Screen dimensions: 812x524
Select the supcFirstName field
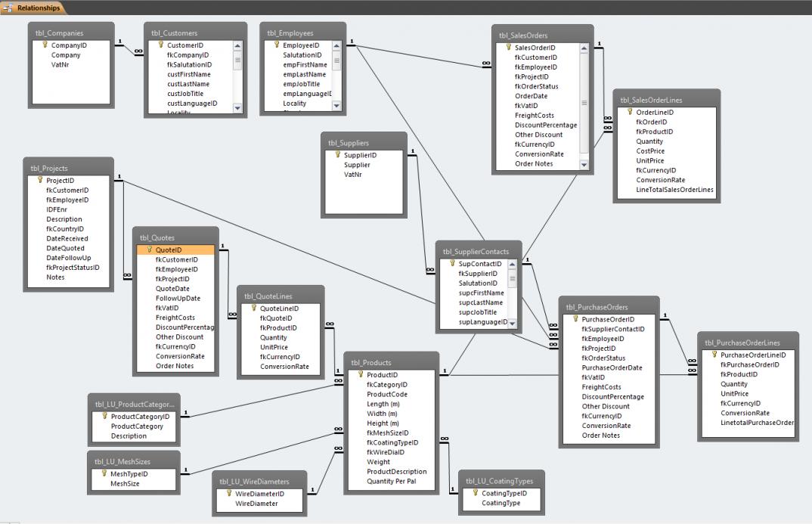[481, 293]
